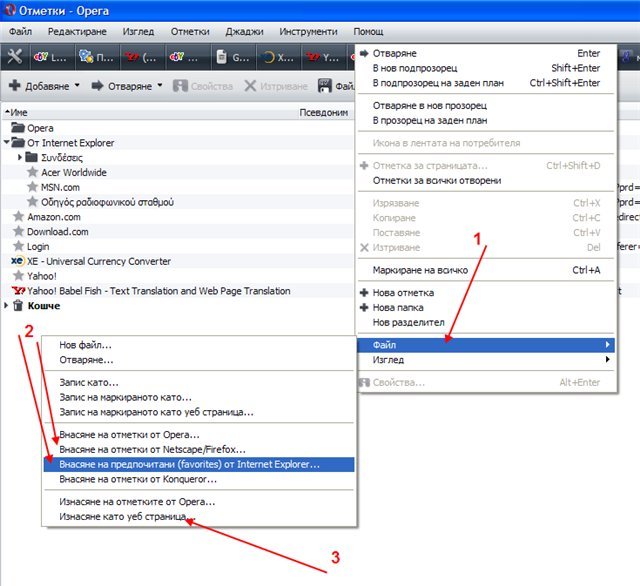Choose Маркиране на всичко

point(486,270)
